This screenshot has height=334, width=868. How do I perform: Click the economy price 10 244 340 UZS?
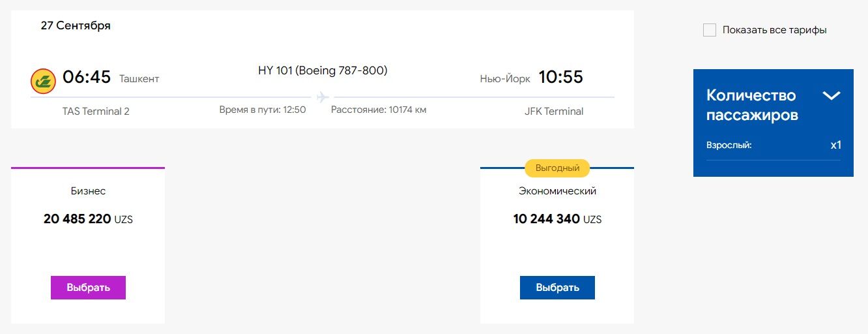(557, 219)
